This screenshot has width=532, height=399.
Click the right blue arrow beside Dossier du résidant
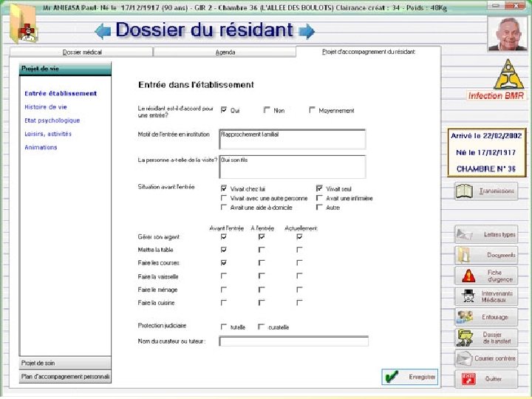click(x=307, y=31)
